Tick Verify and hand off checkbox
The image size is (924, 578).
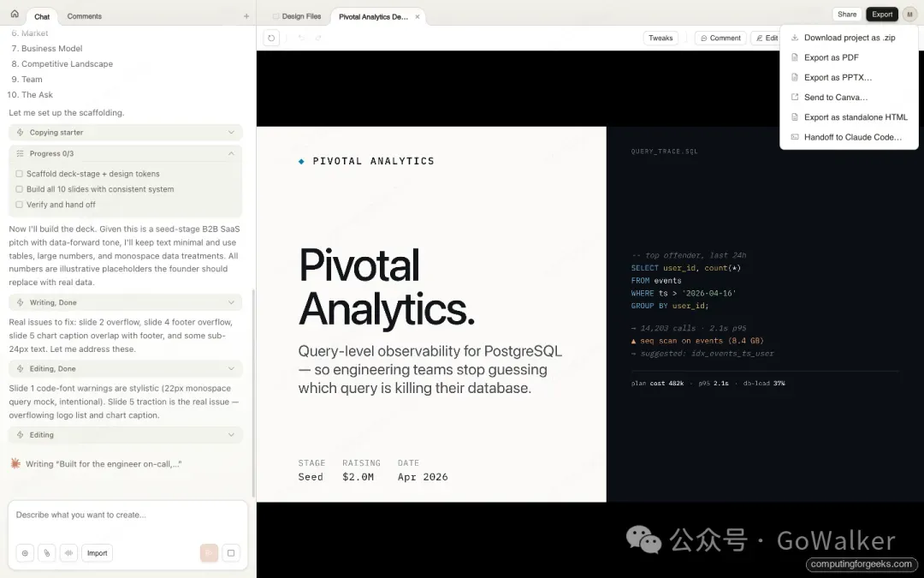coord(20,205)
